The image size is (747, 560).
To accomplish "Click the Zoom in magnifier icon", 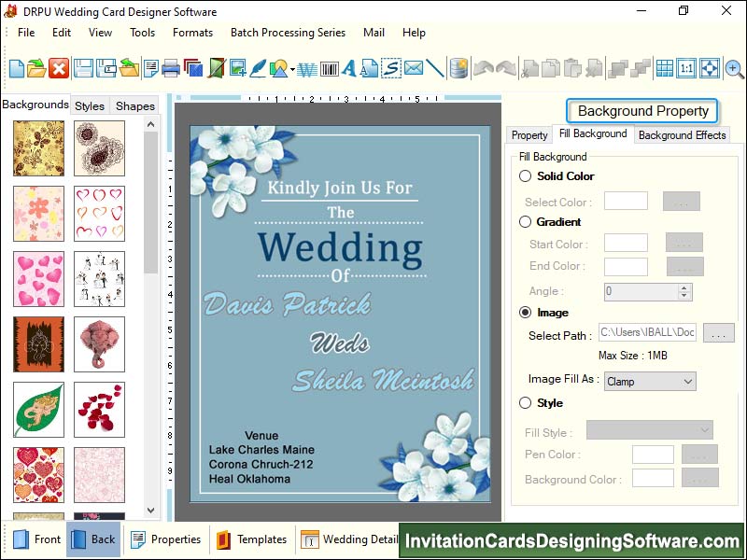I will tap(734, 68).
